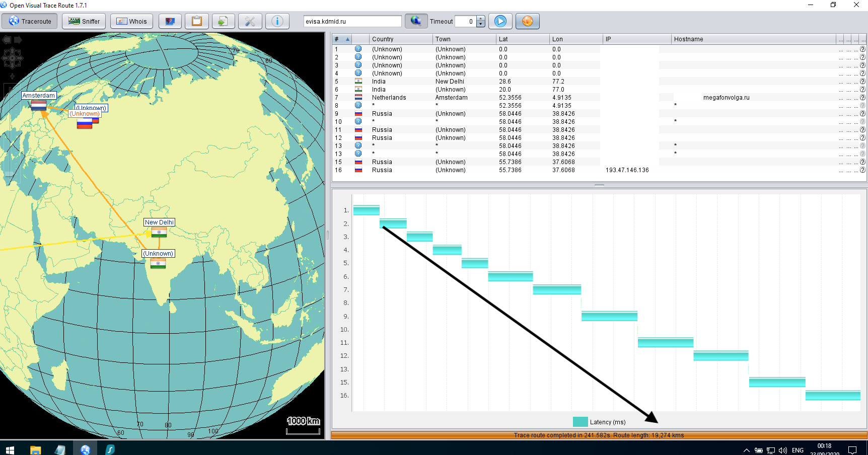
Task: Click the Traceroute toolbar button
Action: click(30, 21)
